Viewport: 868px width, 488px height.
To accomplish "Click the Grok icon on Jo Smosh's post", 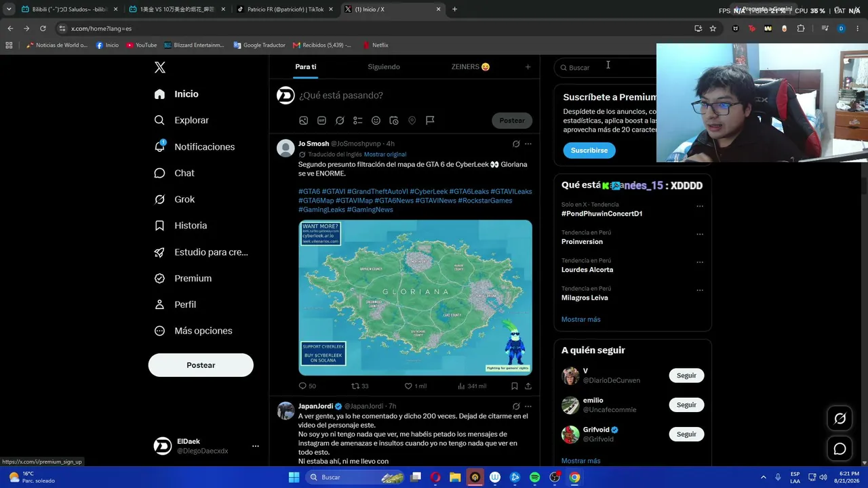I will [516, 144].
